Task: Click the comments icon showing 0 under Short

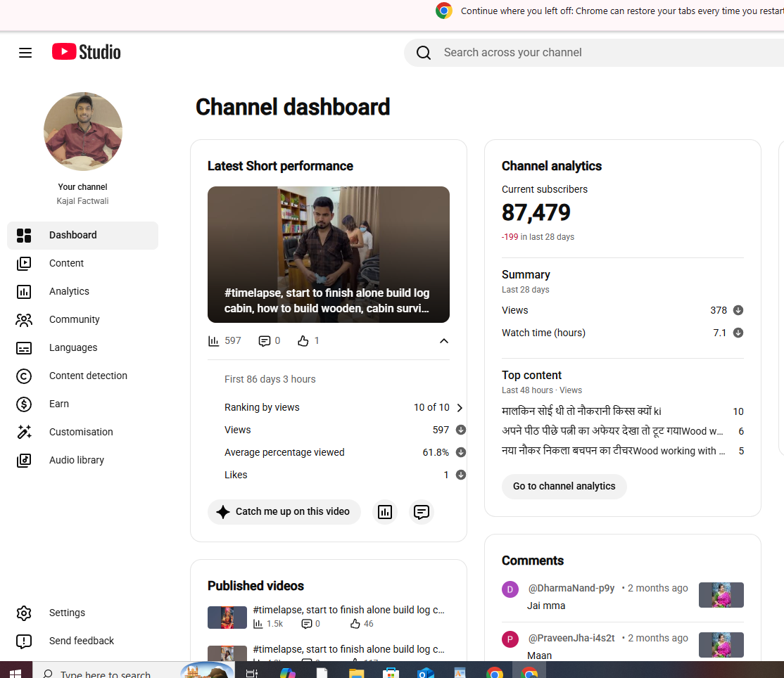Action: [x=265, y=340]
